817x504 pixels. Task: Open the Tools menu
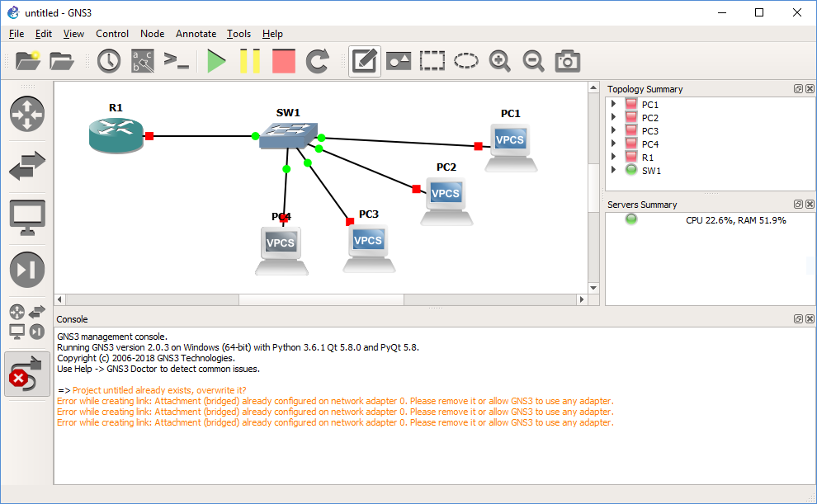point(238,34)
